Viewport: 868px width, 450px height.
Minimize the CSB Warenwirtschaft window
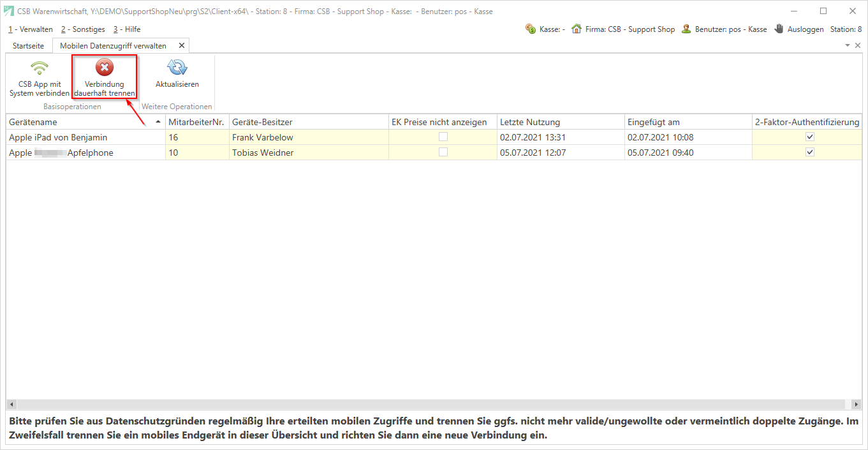coord(794,11)
